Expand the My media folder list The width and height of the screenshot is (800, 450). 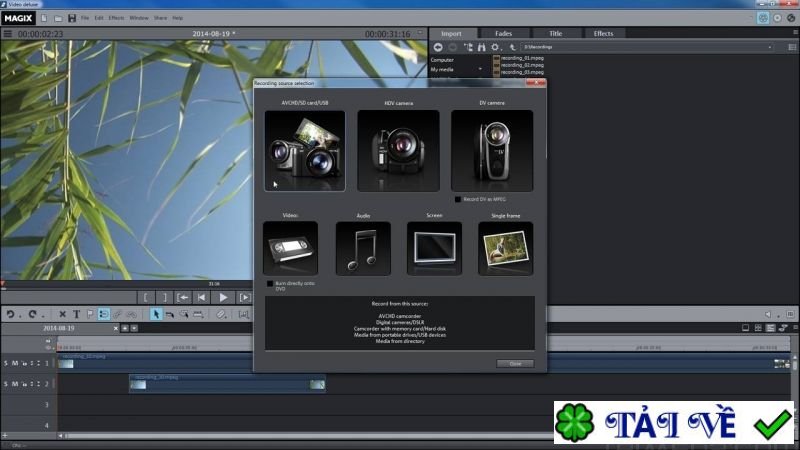(481, 69)
